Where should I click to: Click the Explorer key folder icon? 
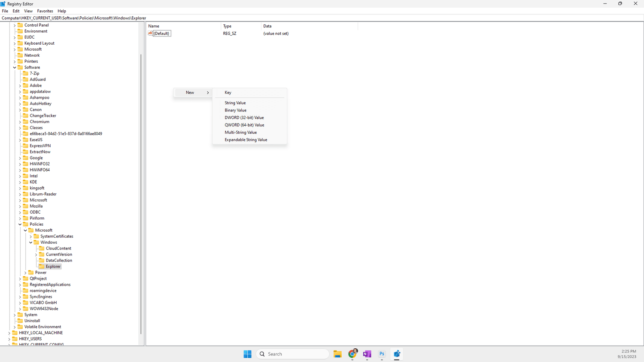[42, 266]
